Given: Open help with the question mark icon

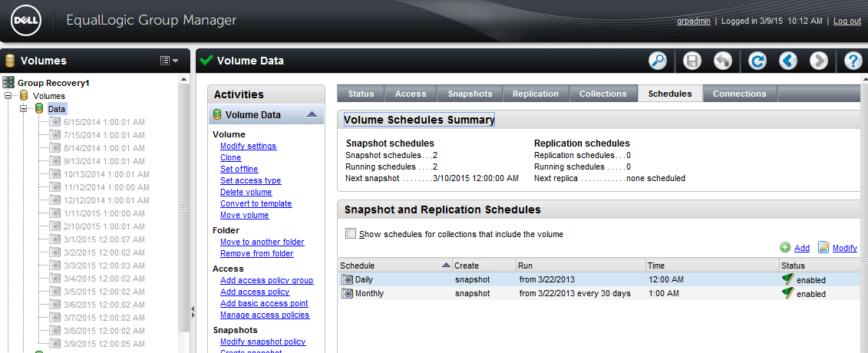Looking at the screenshot, I should coord(853,61).
